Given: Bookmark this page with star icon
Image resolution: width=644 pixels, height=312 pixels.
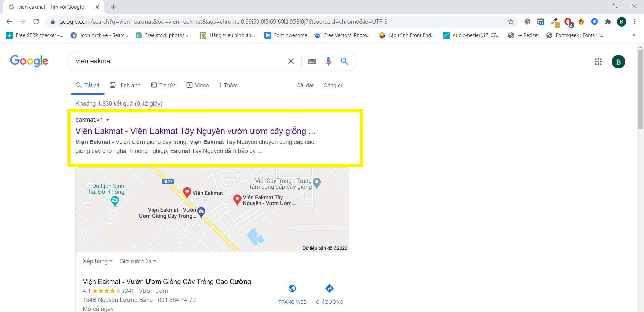Looking at the screenshot, I should tap(511, 22).
